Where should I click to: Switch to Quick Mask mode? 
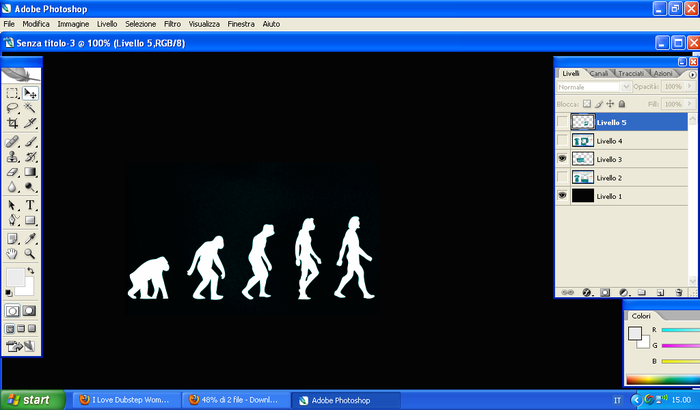pos(29,310)
